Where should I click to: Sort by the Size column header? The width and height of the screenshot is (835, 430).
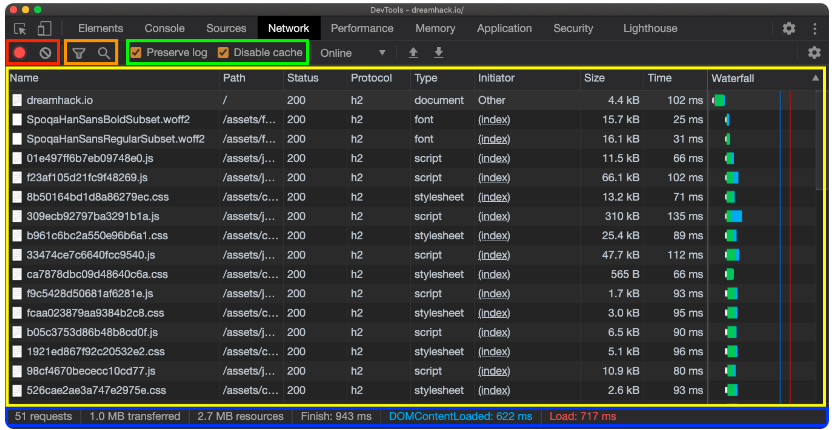click(612, 78)
